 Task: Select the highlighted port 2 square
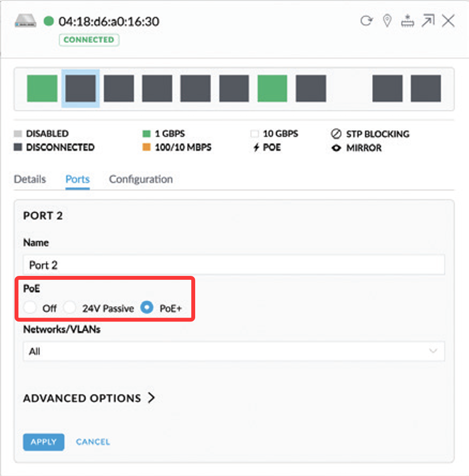[81, 88]
